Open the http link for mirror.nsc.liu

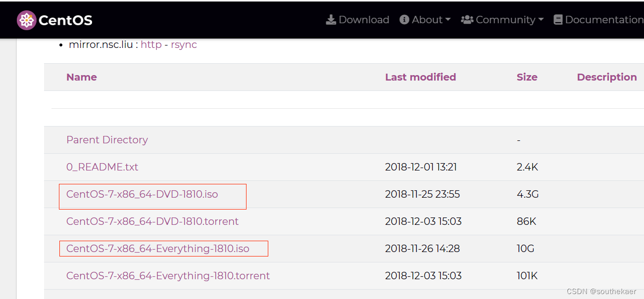coord(151,44)
